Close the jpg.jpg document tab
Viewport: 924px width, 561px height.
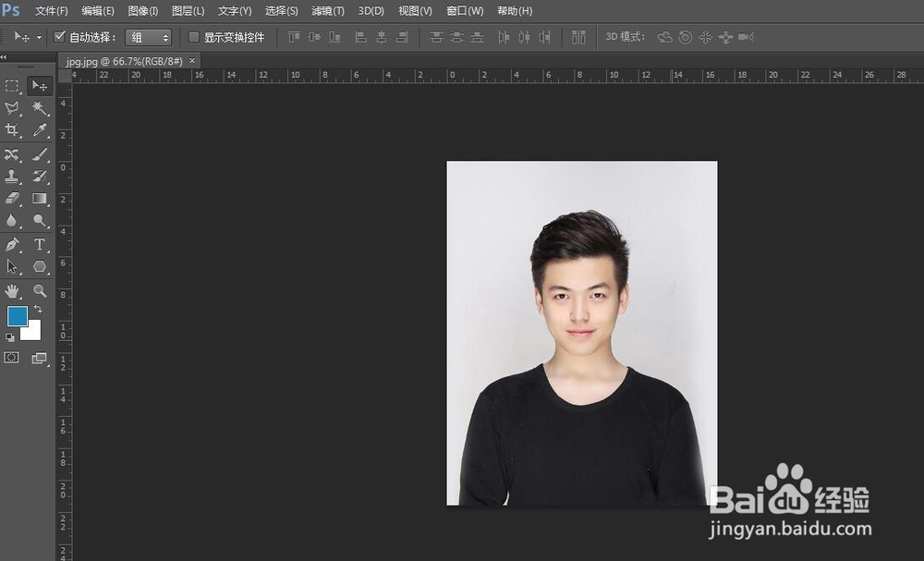point(192,61)
